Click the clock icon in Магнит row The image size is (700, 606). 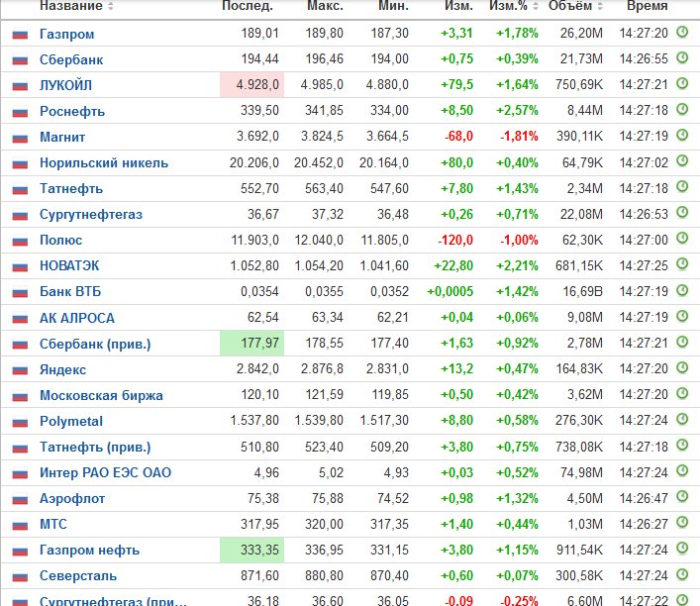[682, 136]
